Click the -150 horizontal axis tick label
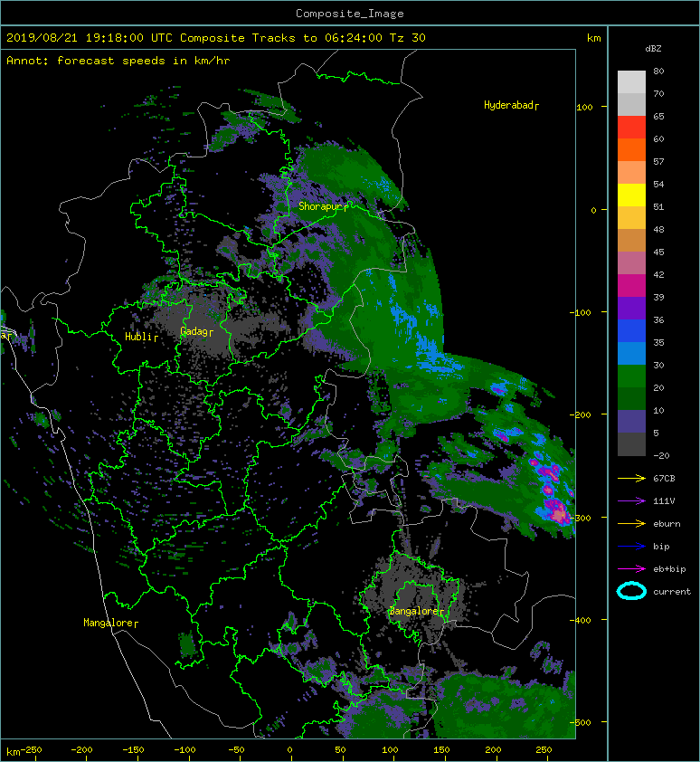The image size is (700, 762). click(x=133, y=750)
